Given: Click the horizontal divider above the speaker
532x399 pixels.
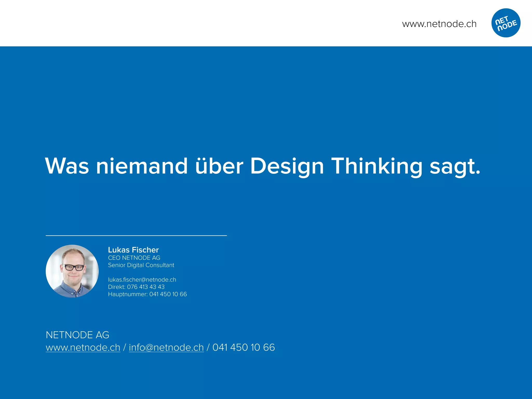Looking at the screenshot, I should (136, 236).
